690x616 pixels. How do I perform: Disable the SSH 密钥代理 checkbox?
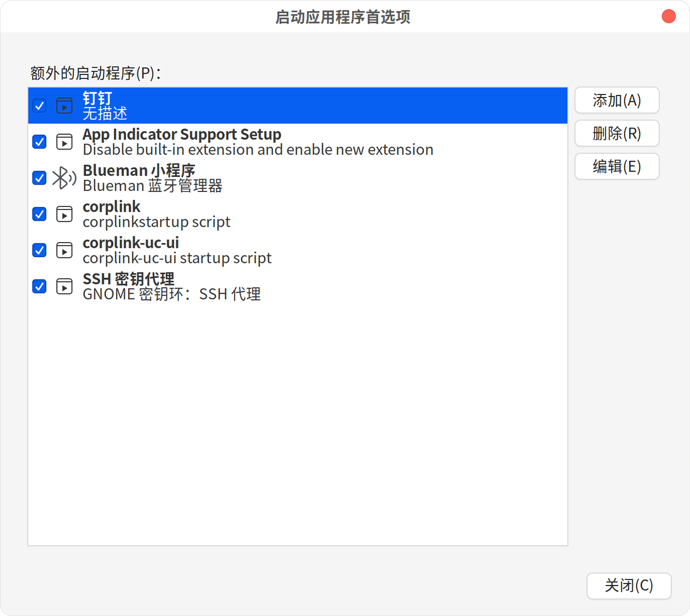click(39, 287)
